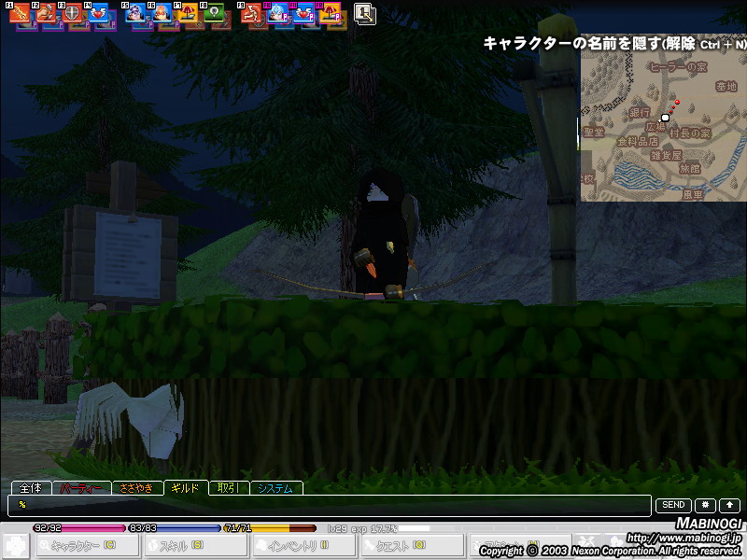Screen dimensions: 747x560
Task: Click the hooded black-robed character
Action: click(x=385, y=233)
